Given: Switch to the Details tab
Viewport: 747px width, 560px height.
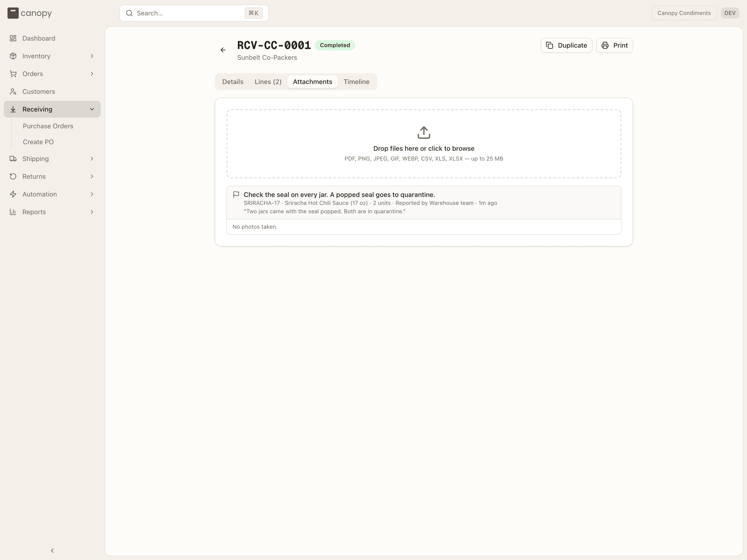Looking at the screenshot, I should [x=233, y=82].
